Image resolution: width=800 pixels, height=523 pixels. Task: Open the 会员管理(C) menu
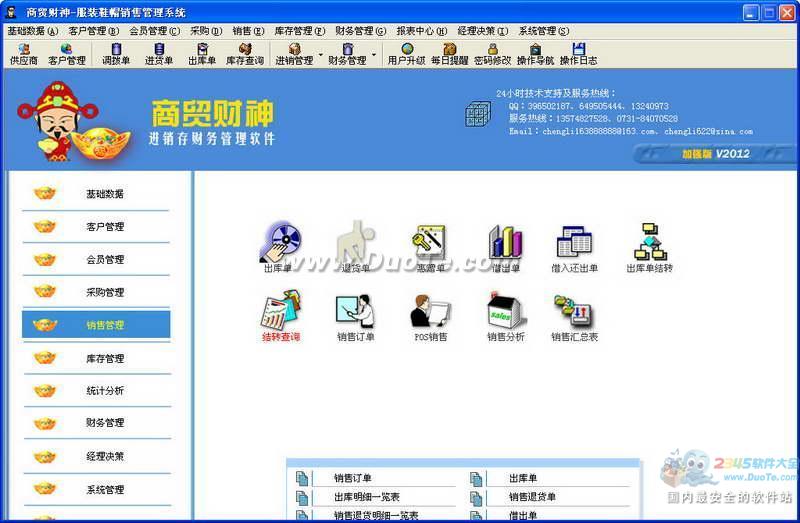click(x=155, y=31)
